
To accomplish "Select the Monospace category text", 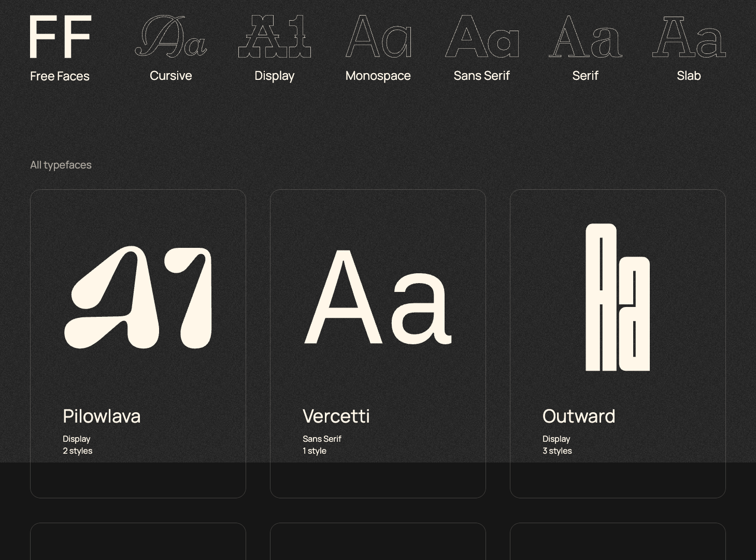I will click(378, 76).
